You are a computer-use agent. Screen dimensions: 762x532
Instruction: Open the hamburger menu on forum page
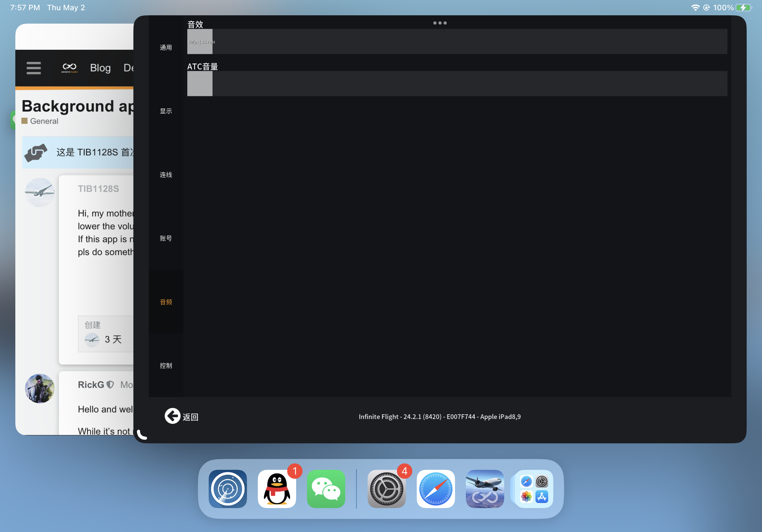tap(34, 68)
